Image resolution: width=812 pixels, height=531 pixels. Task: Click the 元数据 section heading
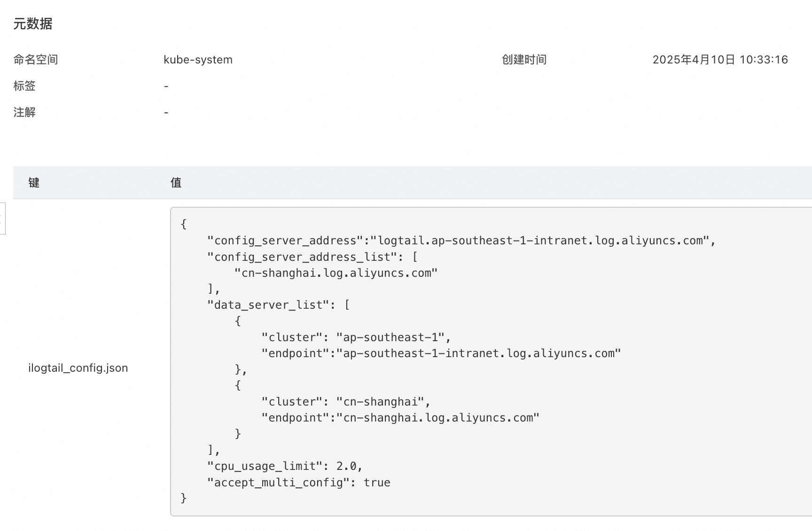coord(33,24)
